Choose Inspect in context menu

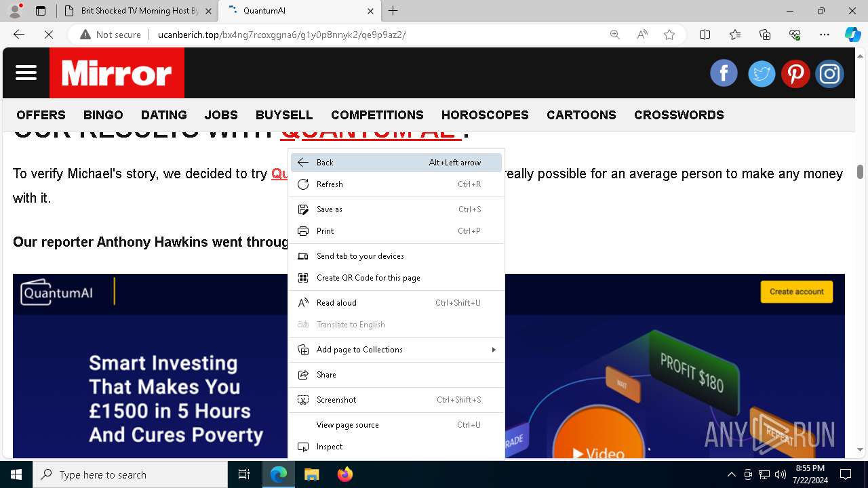click(x=396, y=447)
